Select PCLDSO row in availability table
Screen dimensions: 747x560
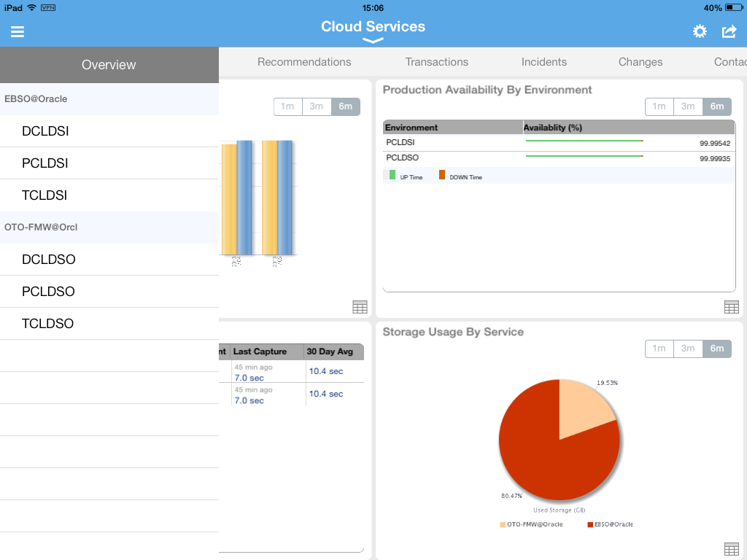pos(559,158)
